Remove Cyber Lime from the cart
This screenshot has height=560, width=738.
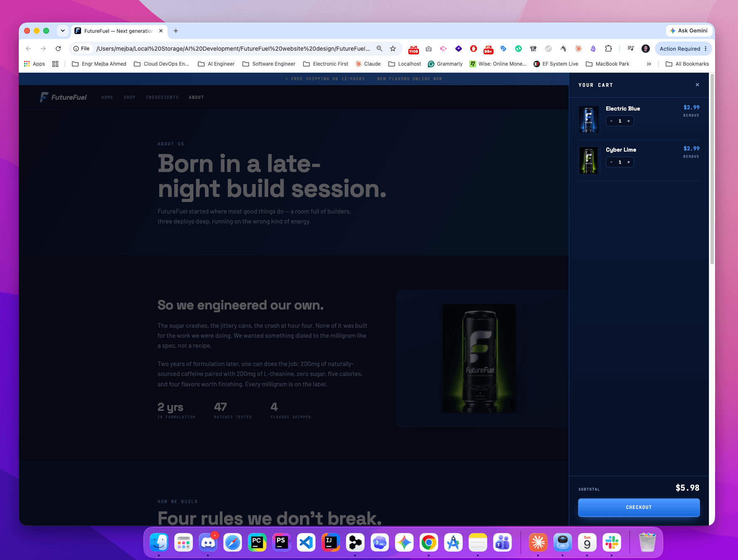point(691,157)
